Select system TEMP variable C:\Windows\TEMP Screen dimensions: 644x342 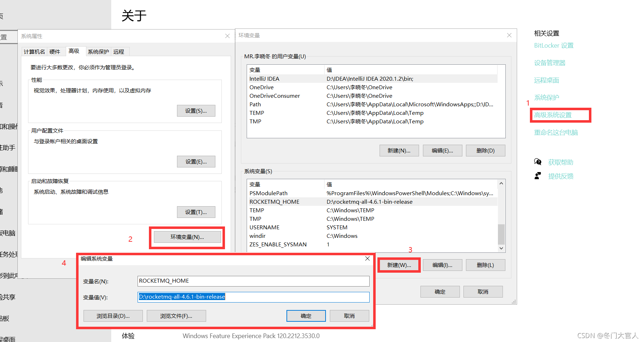pos(372,210)
